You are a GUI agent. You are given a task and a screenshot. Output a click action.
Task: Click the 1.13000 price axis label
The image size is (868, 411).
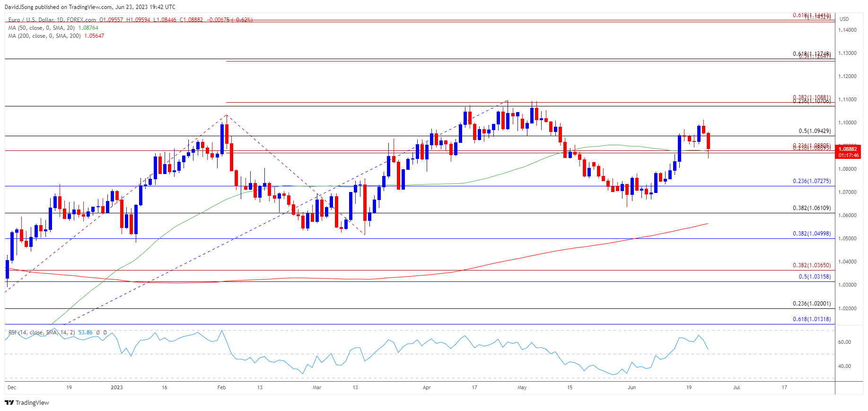coord(847,53)
